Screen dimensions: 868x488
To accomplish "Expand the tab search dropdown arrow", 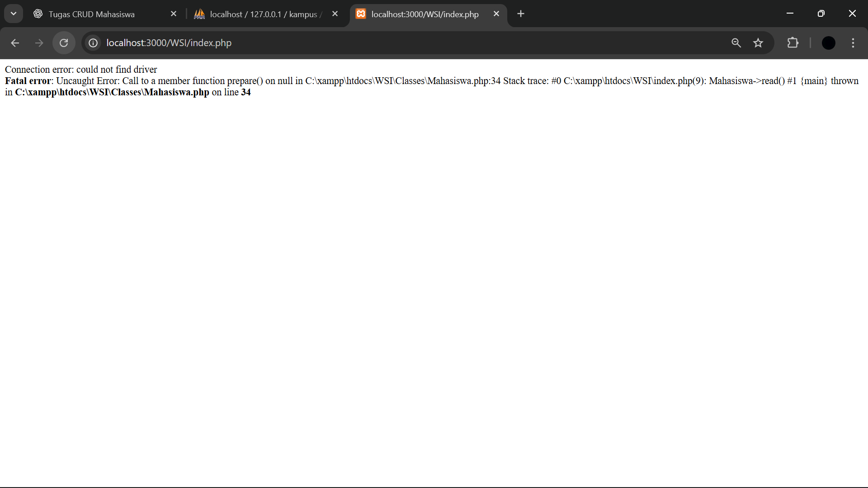I will pos(14,14).
